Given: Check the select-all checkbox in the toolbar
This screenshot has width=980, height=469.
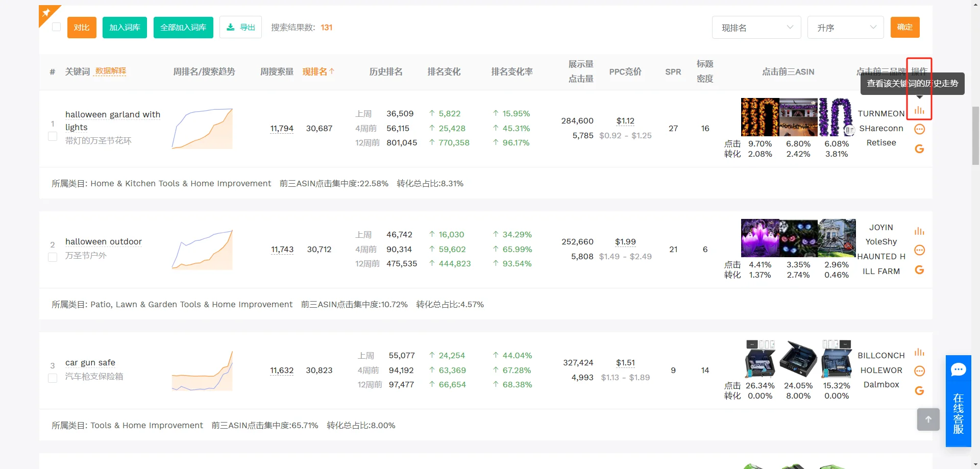Looking at the screenshot, I should click(x=56, y=27).
